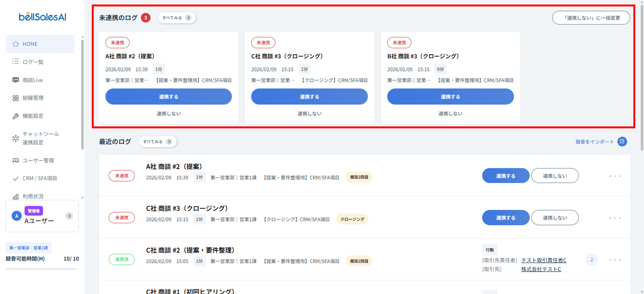644x294 pixels.
Task: Click the 機能設定 wrench icon
Action: 15,116
